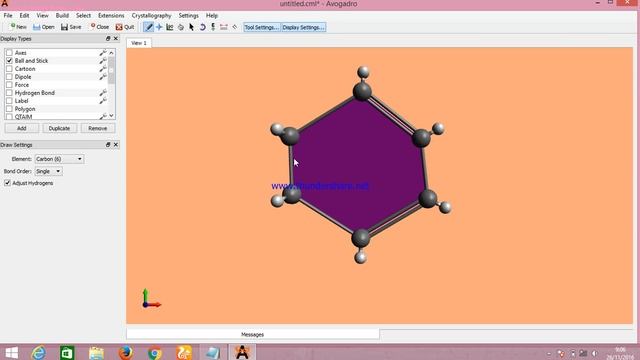Open the View menu
The height and width of the screenshot is (360, 640).
point(42,16)
